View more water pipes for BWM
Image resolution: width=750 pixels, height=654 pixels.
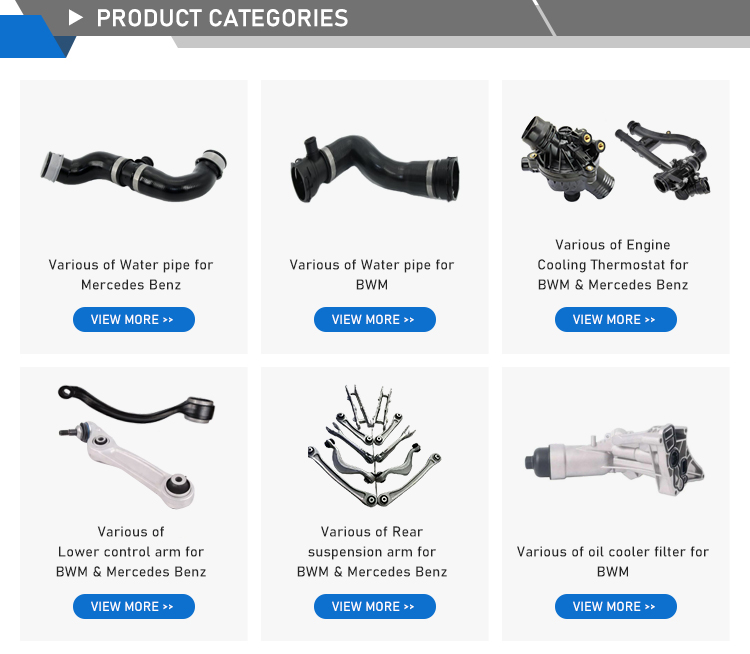click(375, 320)
